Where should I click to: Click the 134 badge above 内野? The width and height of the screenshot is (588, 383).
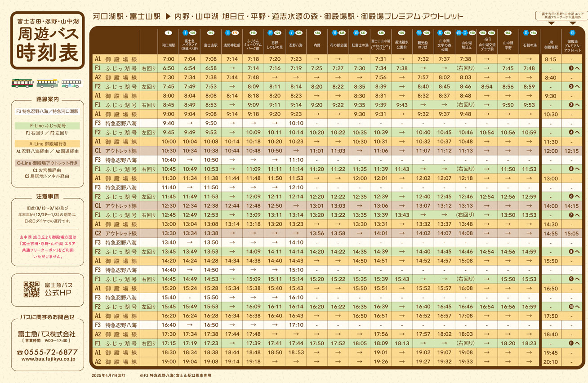pos(317,33)
